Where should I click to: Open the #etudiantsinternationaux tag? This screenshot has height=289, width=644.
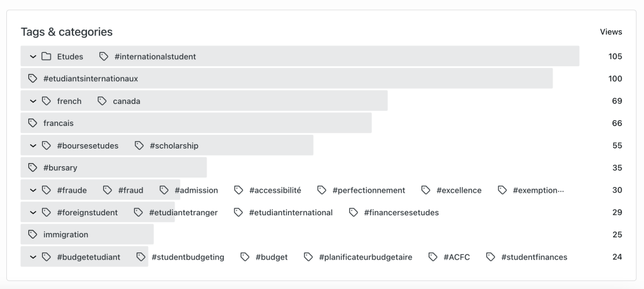[x=90, y=79]
